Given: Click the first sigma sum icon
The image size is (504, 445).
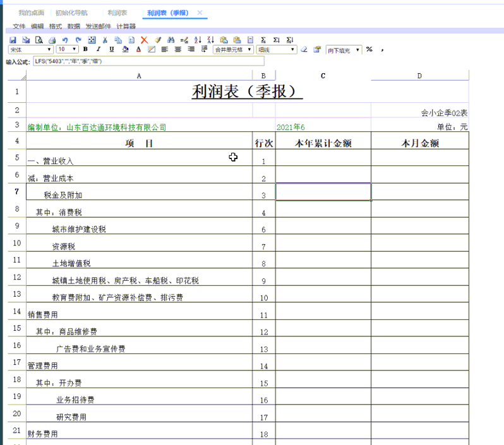Looking at the screenshot, I should [x=263, y=40].
